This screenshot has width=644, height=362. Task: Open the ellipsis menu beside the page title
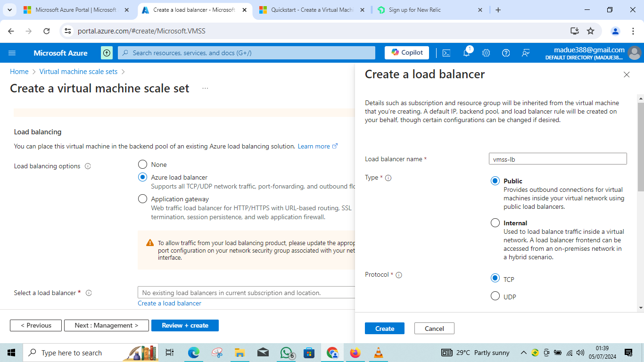[x=205, y=88]
